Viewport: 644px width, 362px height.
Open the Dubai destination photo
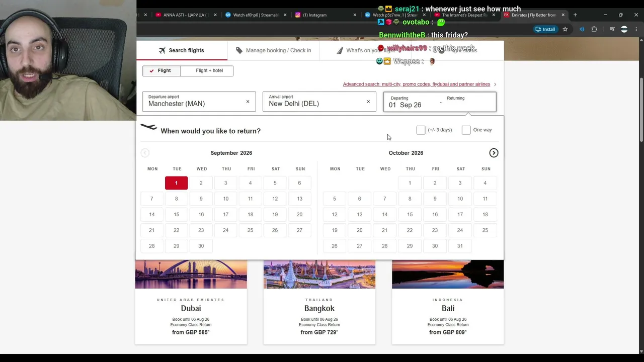click(191, 275)
